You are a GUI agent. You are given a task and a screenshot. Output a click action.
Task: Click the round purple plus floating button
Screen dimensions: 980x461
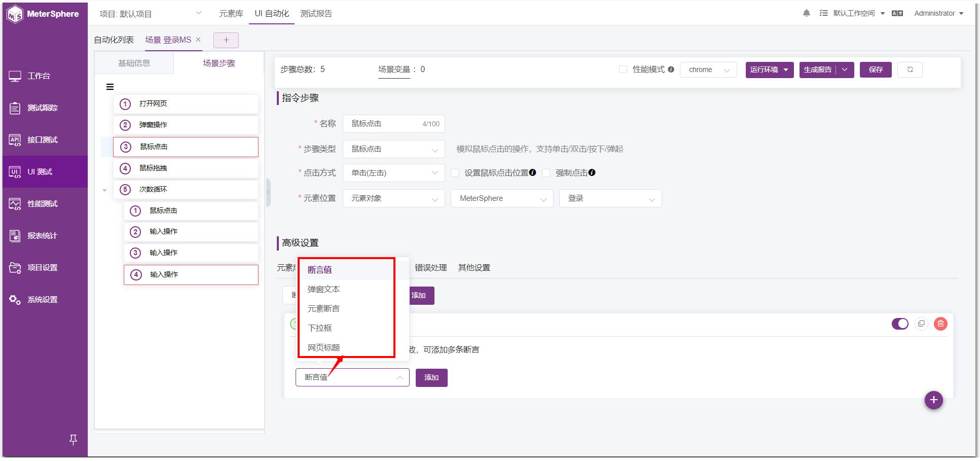pyautogui.click(x=933, y=400)
